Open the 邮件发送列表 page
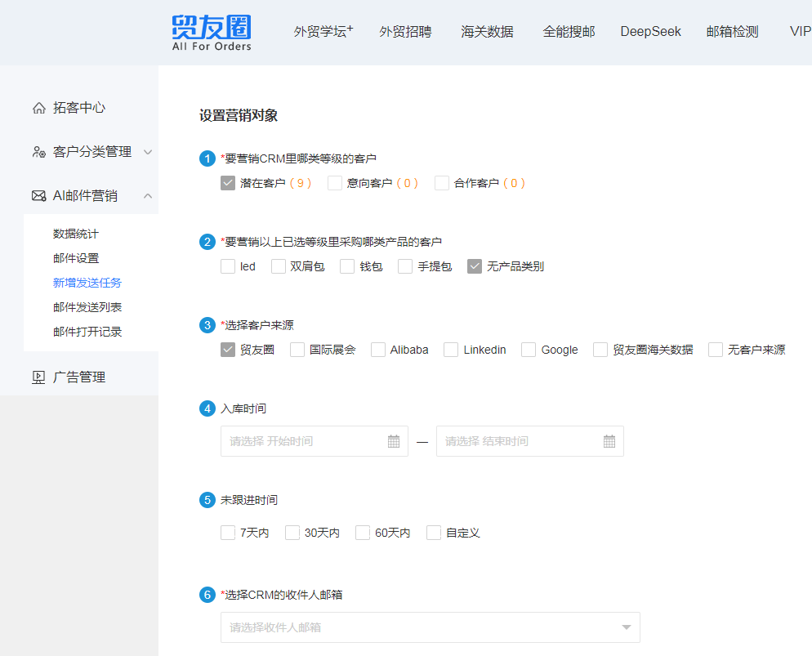 click(x=87, y=307)
